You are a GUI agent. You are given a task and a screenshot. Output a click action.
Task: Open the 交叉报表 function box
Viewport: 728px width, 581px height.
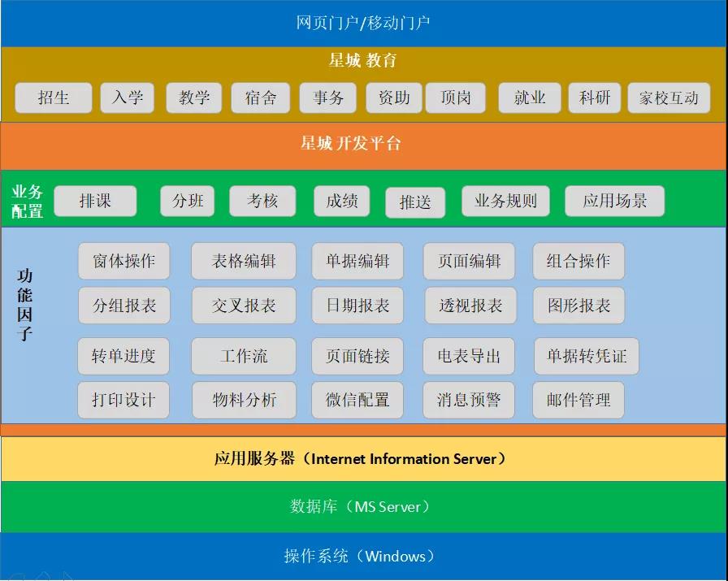(244, 306)
